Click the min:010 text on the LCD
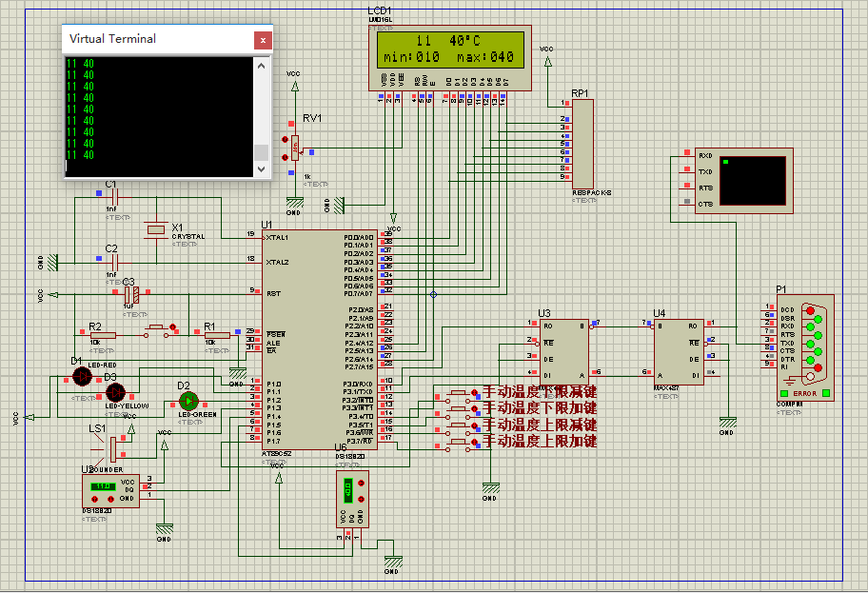 click(411, 57)
